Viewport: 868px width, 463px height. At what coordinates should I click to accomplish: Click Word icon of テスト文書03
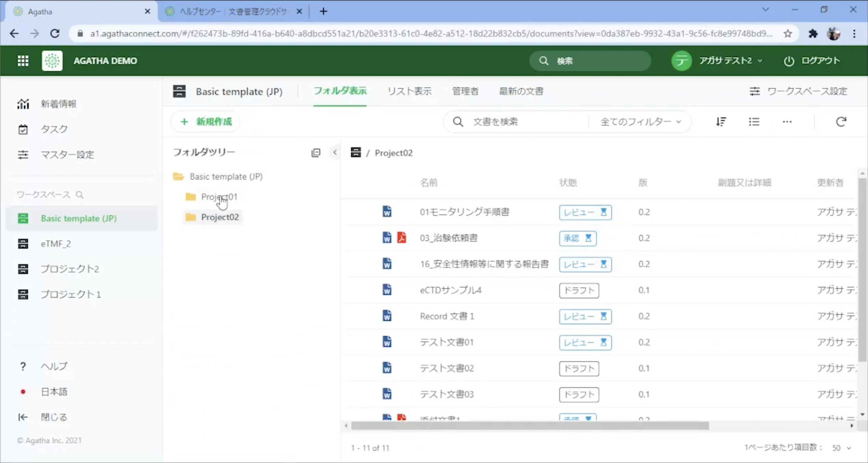[387, 394]
